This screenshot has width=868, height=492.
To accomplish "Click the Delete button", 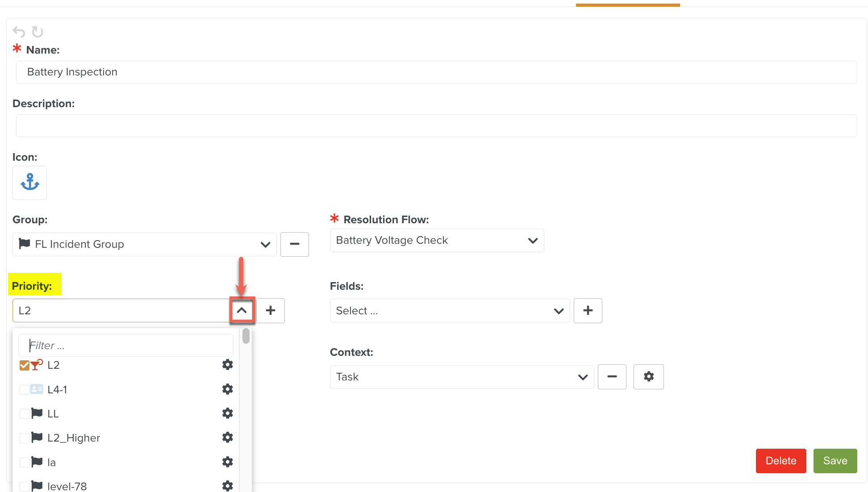I will [780, 460].
